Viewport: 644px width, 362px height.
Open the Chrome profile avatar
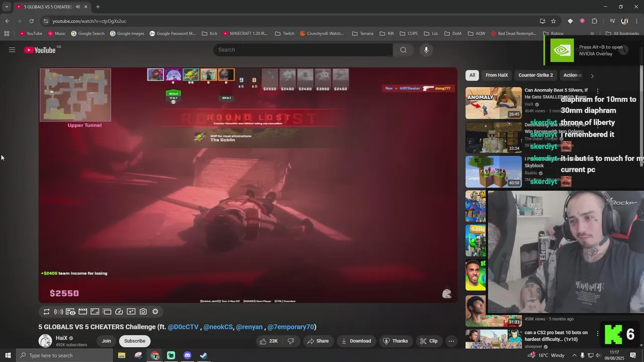pyautogui.click(x=624, y=21)
